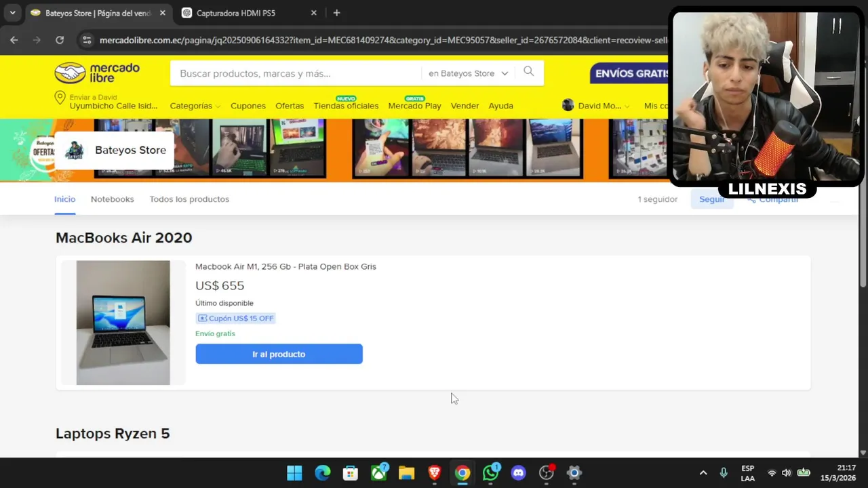Open WhatsApp from the taskbar
This screenshot has width=868, height=488.
tap(490, 473)
